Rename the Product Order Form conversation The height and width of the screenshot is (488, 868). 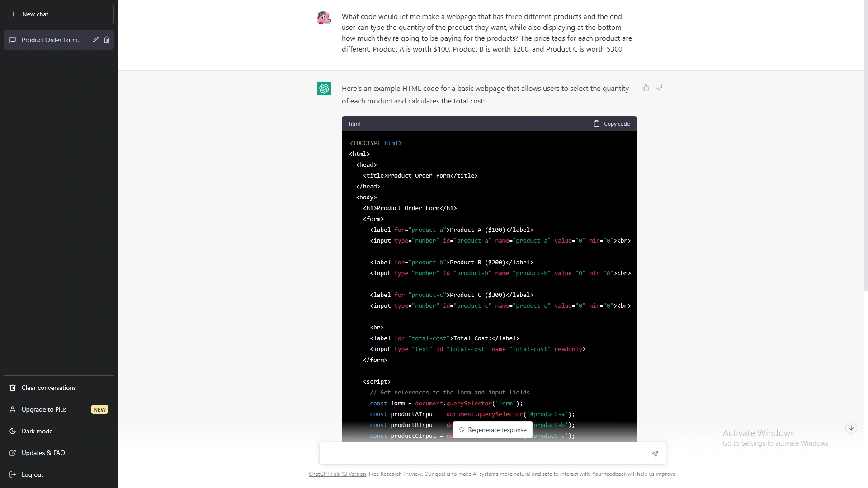coord(95,40)
